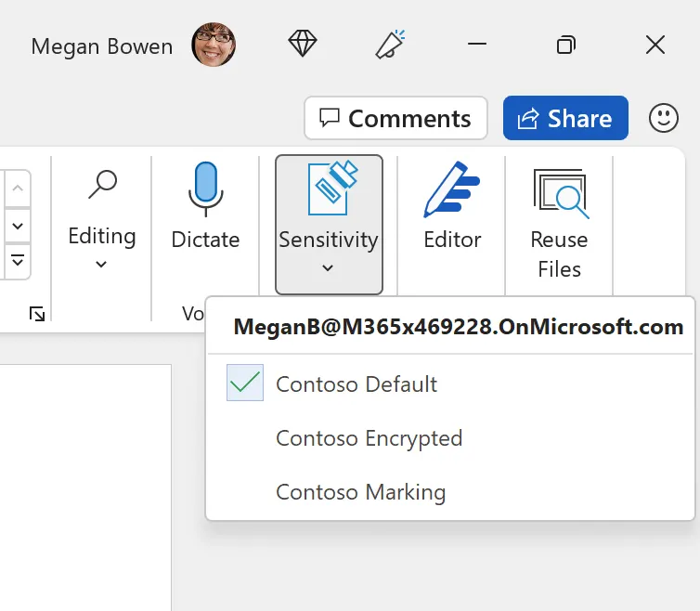The width and height of the screenshot is (700, 611).
Task: Click Megan Bowen's profile picture
Action: tap(214, 45)
